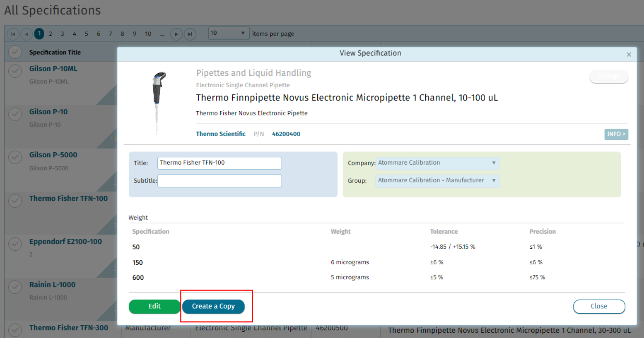Sort by Specification Title column header
644x338 pixels.
pyautogui.click(x=55, y=52)
